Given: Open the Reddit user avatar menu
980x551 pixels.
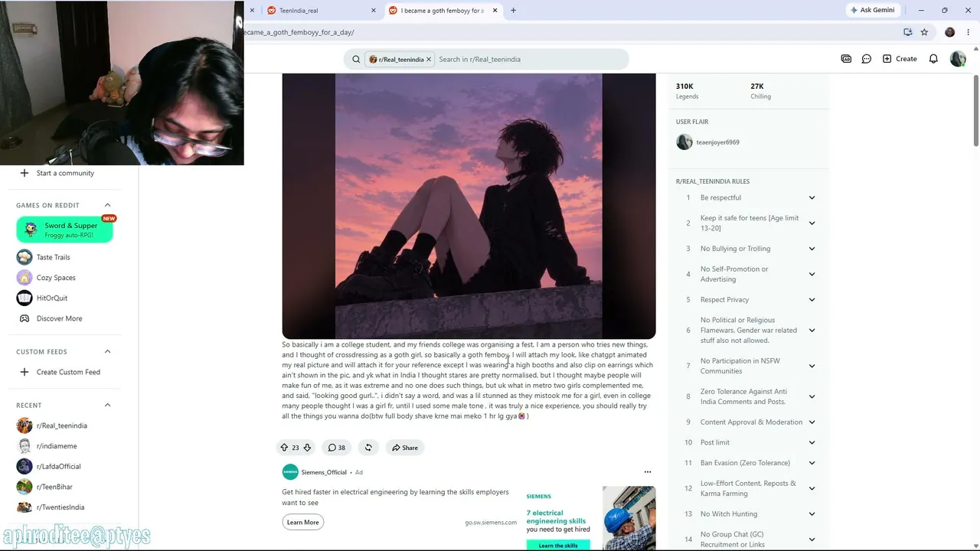Looking at the screenshot, I should tap(958, 59).
